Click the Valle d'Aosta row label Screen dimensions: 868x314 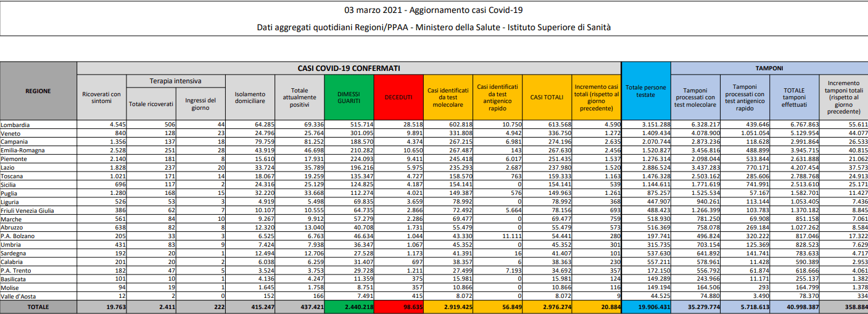pos(19,296)
